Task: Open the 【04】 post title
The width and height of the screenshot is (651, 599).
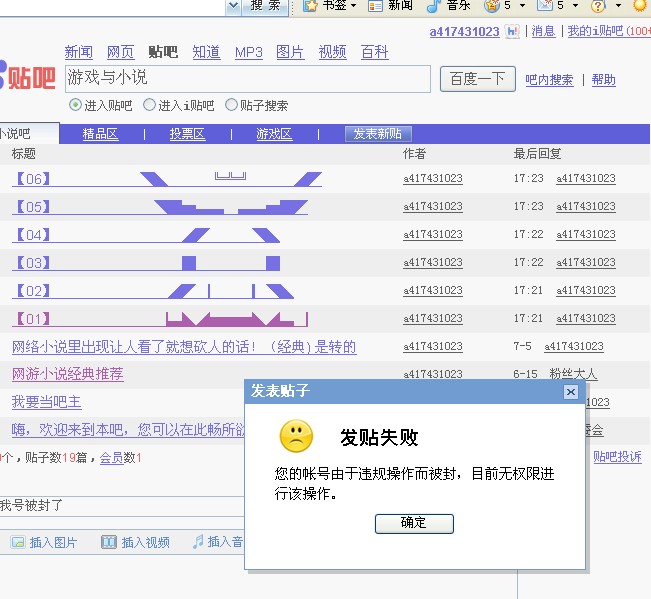Action: (146, 235)
